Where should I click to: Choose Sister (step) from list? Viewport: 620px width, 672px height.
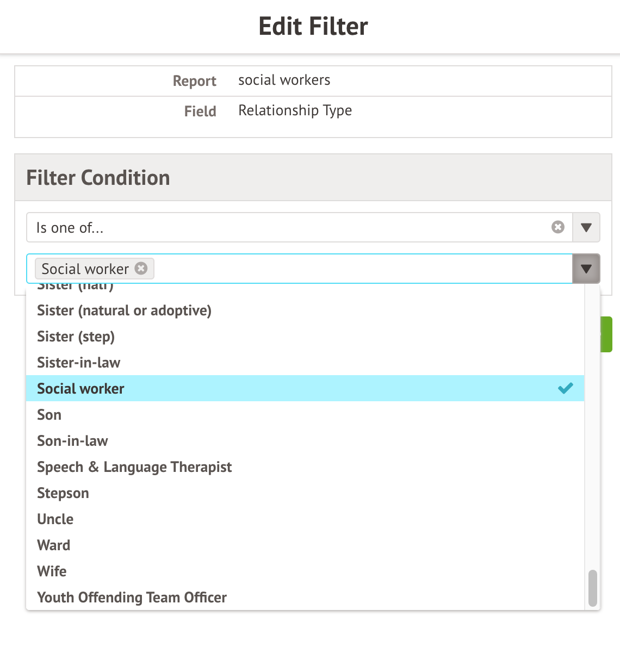[x=76, y=337]
